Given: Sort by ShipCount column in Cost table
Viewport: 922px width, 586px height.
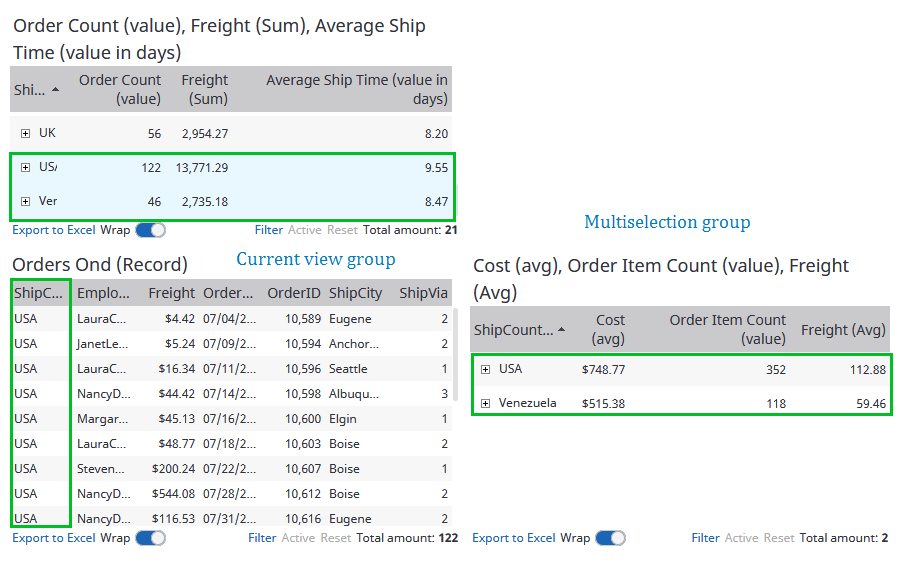Looking at the screenshot, I should [514, 330].
